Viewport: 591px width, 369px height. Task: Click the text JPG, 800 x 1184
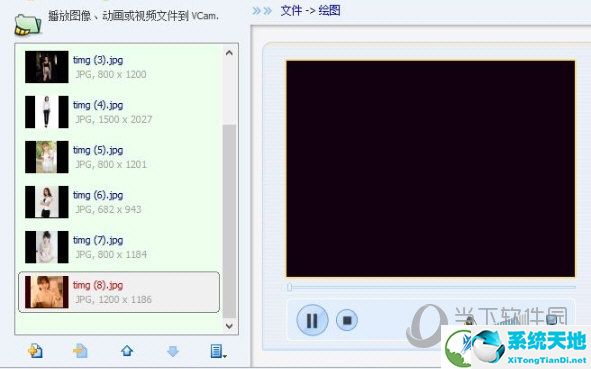[x=111, y=254]
